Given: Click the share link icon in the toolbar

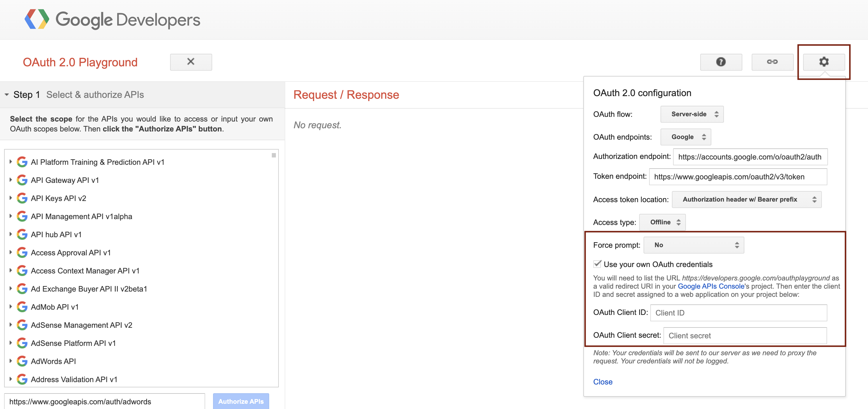Looking at the screenshot, I should click(x=772, y=62).
